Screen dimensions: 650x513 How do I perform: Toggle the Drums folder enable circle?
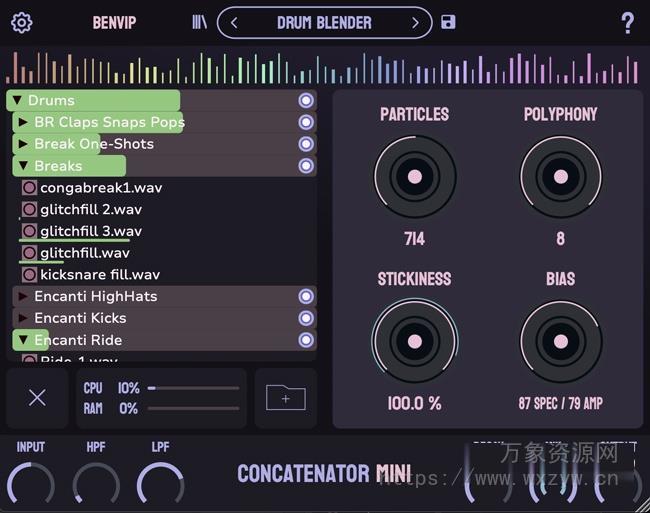click(306, 100)
